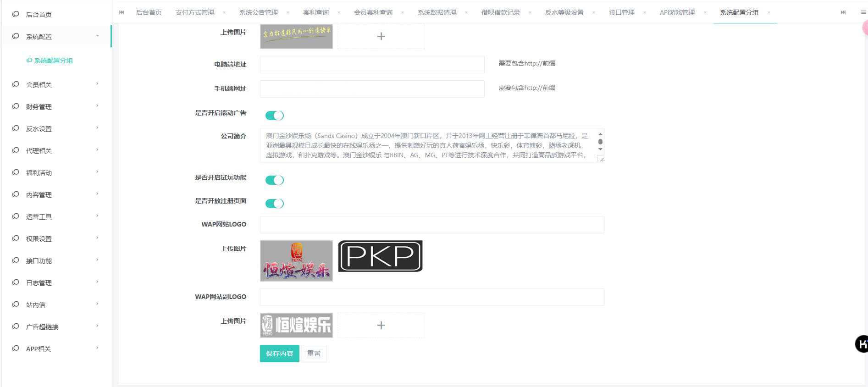The image size is (868, 387).
Task: Toggle 是否开启滚动广告 switch
Action: (275, 116)
